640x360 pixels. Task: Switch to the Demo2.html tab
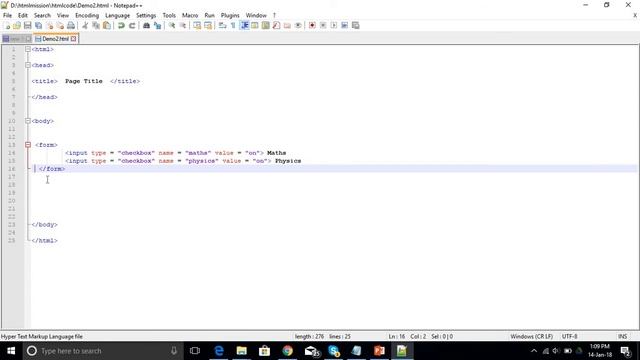56,39
